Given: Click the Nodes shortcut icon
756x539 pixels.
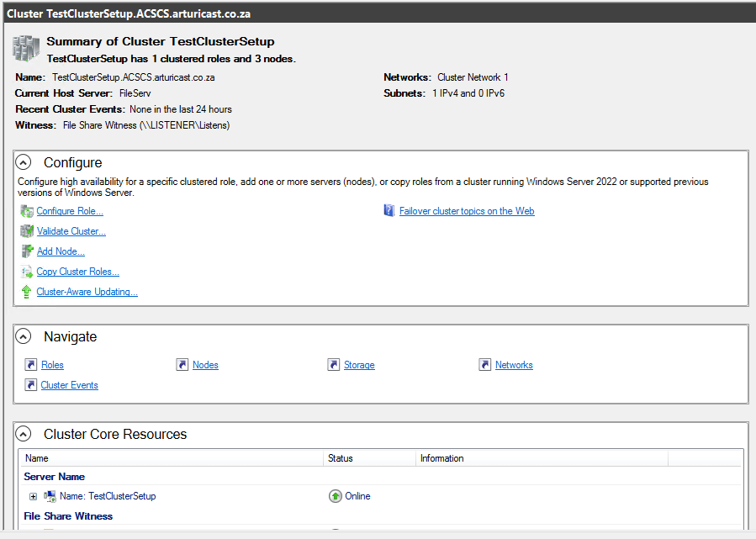Looking at the screenshot, I should point(182,365).
